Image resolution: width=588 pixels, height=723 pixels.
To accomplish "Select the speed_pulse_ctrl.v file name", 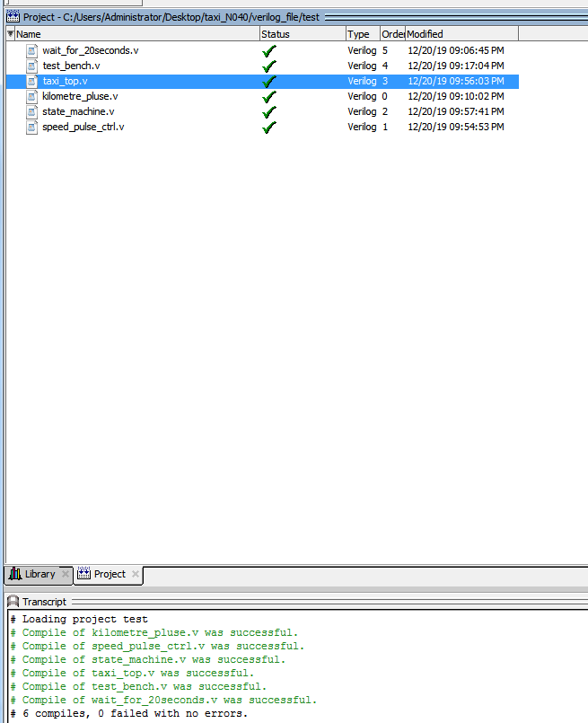I will (83, 127).
